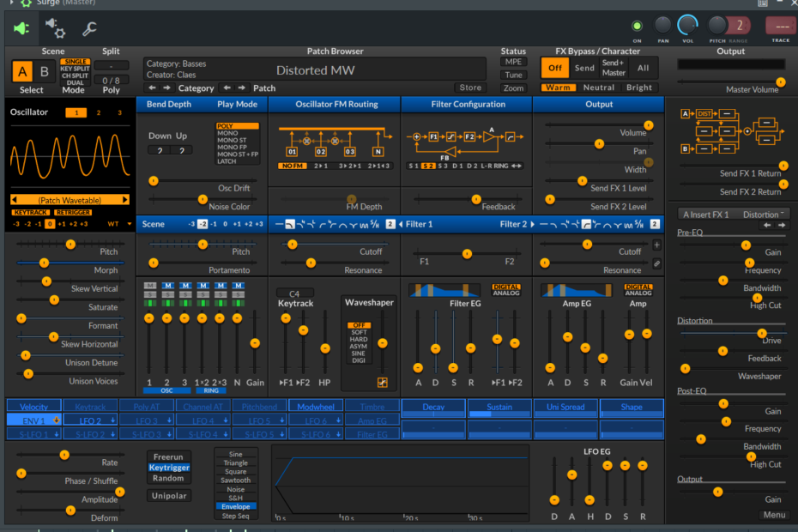Image resolution: width=798 pixels, height=532 pixels.
Task: Click the PAN knob
Action: pyautogui.click(x=662, y=24)
